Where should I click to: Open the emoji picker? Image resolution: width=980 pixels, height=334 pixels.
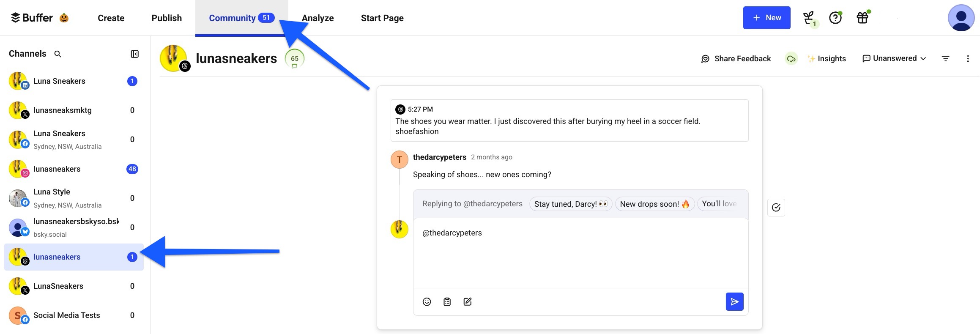point(427,302)
